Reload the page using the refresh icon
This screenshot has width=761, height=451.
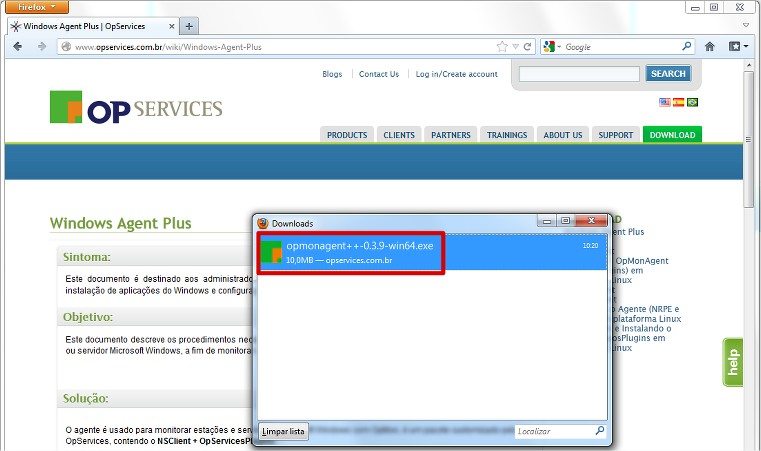click(x=528, y=47)
